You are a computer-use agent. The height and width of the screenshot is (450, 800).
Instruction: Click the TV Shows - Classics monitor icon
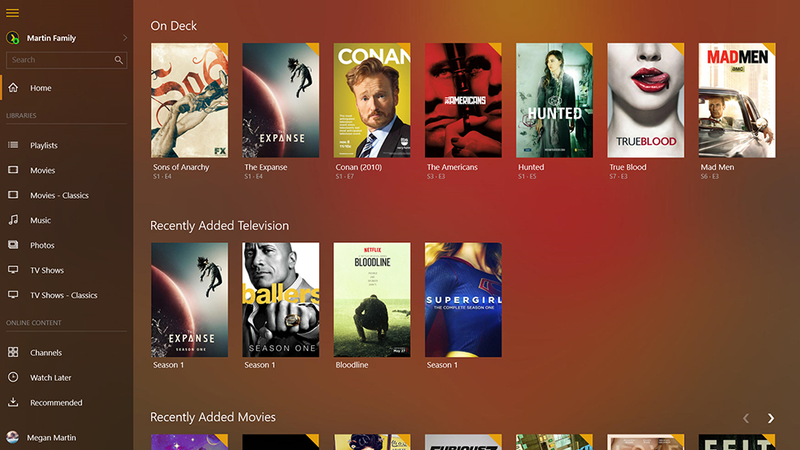13,295
